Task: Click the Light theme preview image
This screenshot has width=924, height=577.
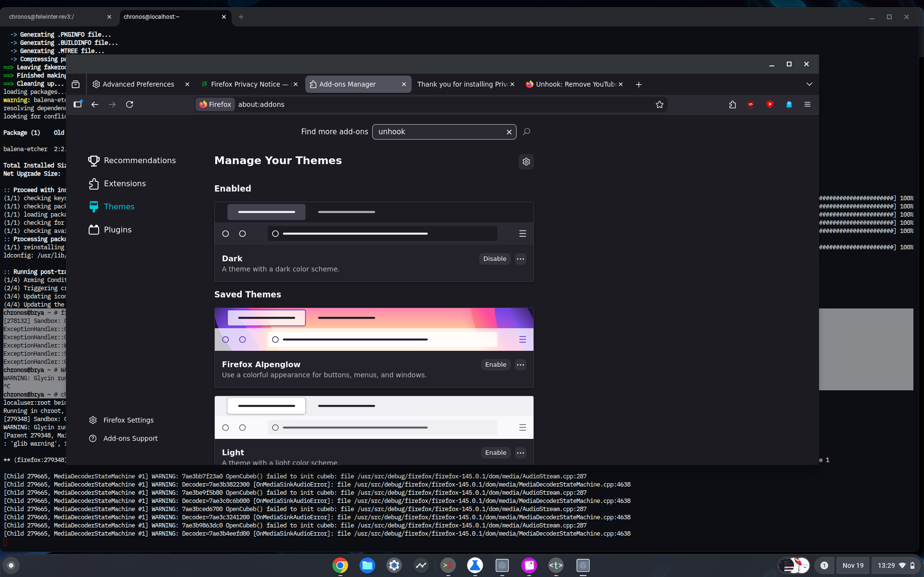Action: pyautogui.click(x=374, y=417)
